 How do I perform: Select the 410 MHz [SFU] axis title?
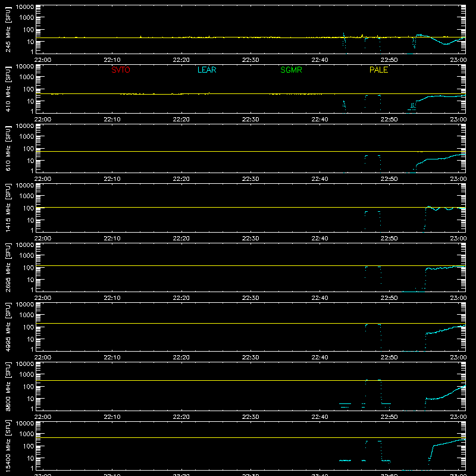pyautogui.click(x=8, y=89)
